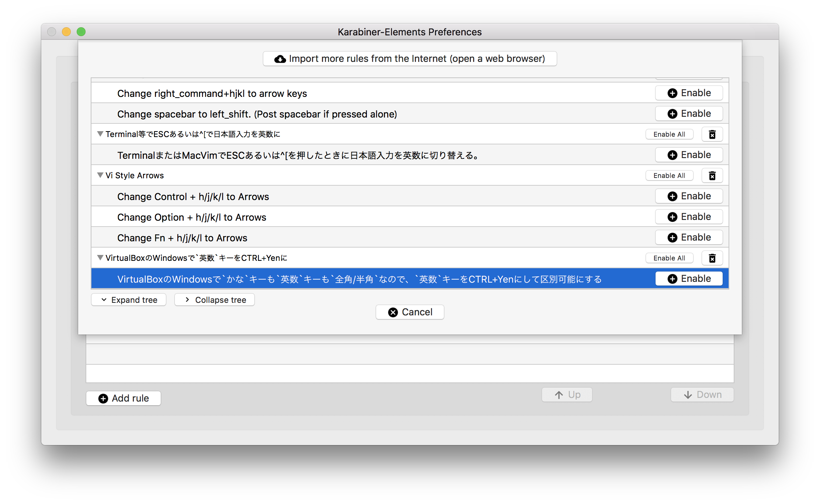Screen dimensions: 820x504
Task: Select 'Change Control + h/j/k/l to Arrows' text
Action: 193,197
